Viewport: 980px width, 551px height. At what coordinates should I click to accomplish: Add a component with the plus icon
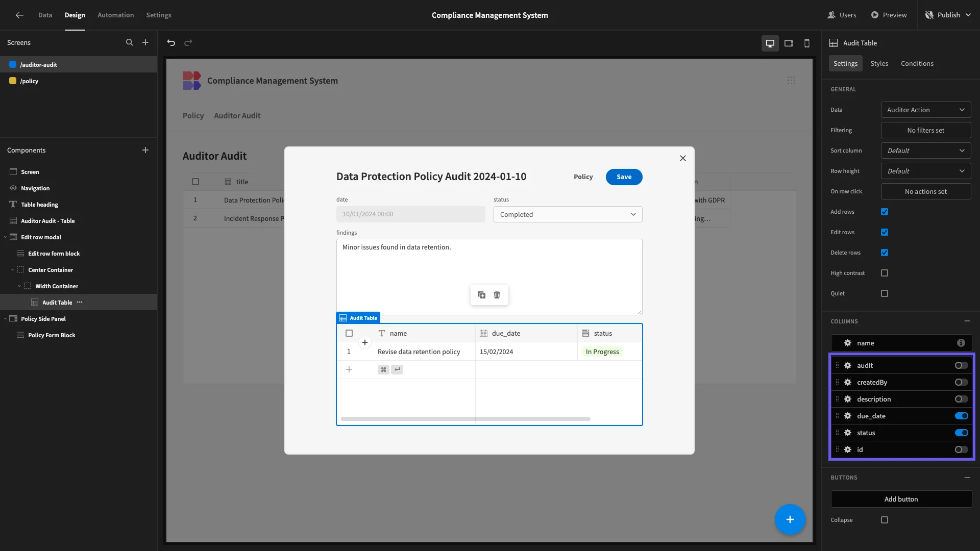coord(145,150)
